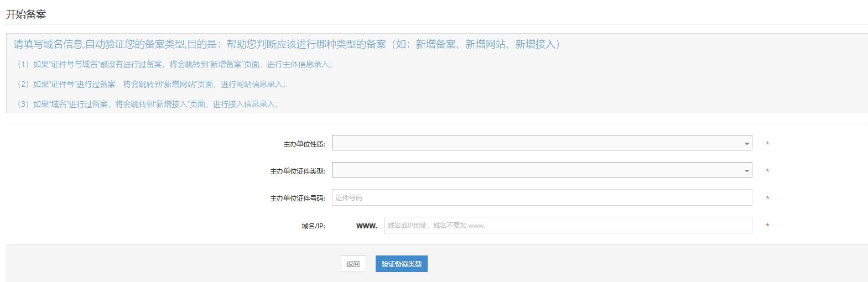Click the arrow on the 主办单位性质 combo box
Viewport: 868px width, 282px height.
747,144
